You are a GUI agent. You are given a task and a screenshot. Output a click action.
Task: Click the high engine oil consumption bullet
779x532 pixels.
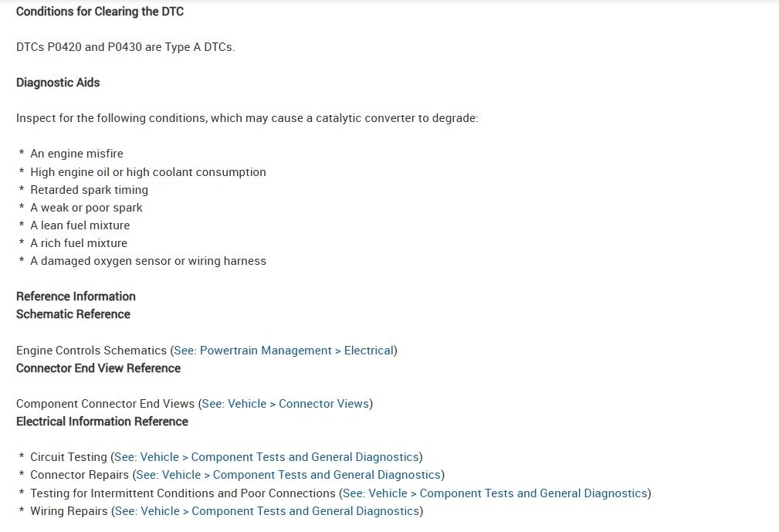[x=147, y=172]
